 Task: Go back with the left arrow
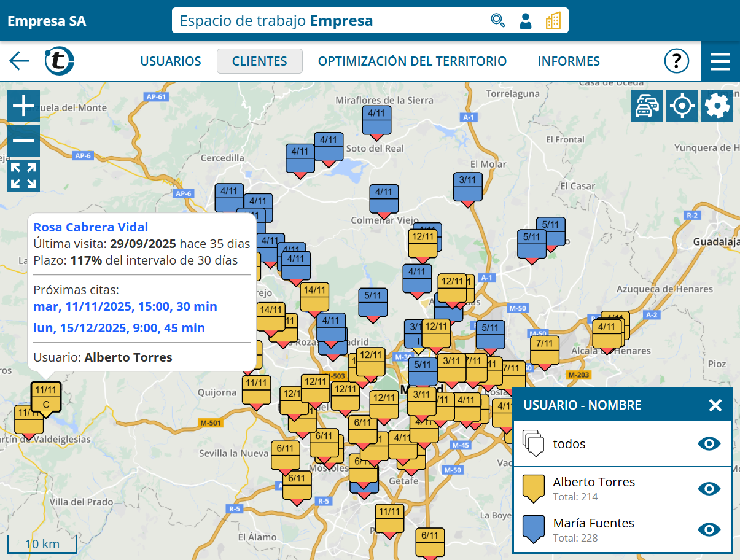coord(19,61)
